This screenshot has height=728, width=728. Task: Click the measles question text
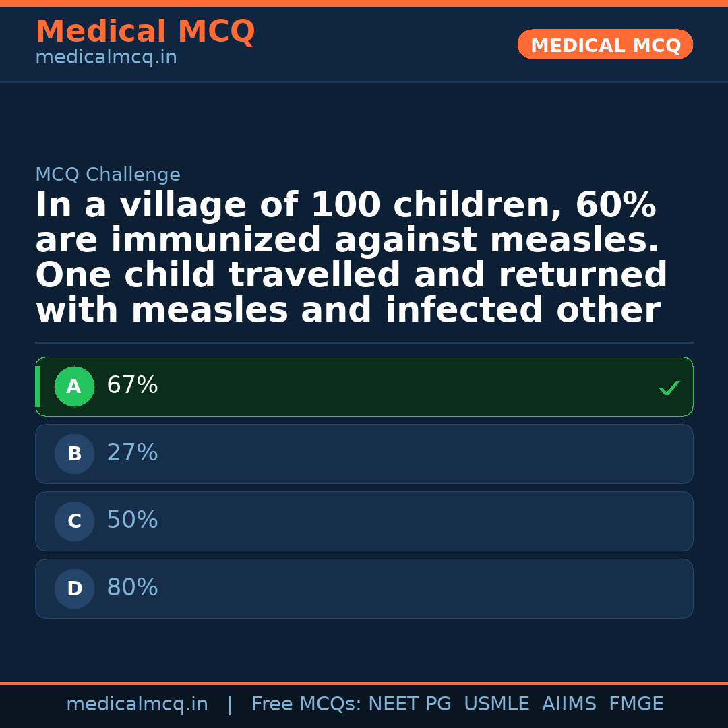351,258
